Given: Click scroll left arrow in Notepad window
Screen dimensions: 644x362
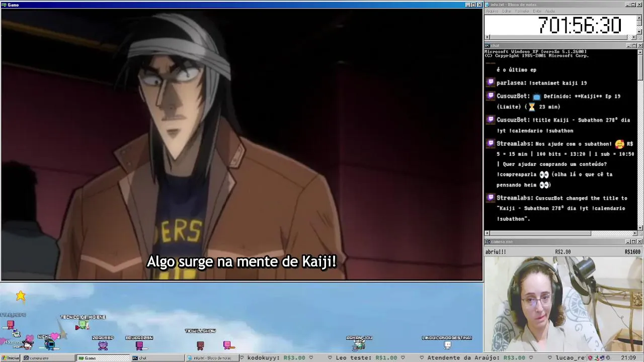Looking at the screenshot, I should (x=487, y=37).
